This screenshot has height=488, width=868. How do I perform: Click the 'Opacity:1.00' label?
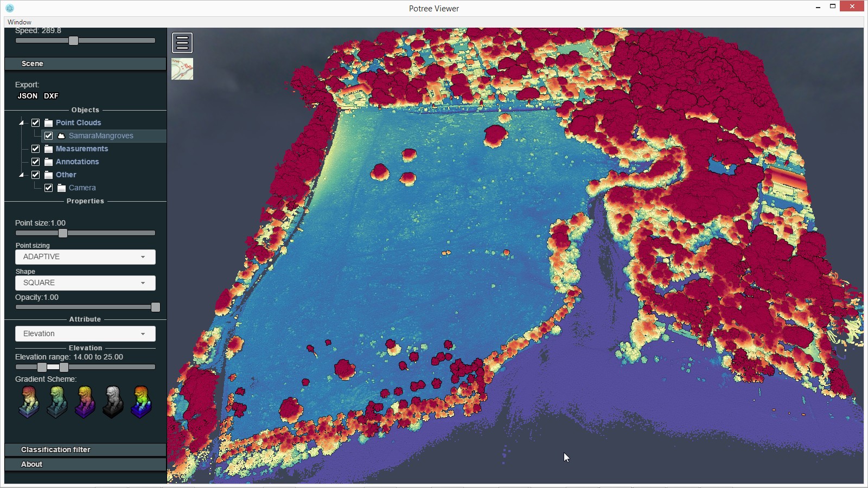coord(37,297)
